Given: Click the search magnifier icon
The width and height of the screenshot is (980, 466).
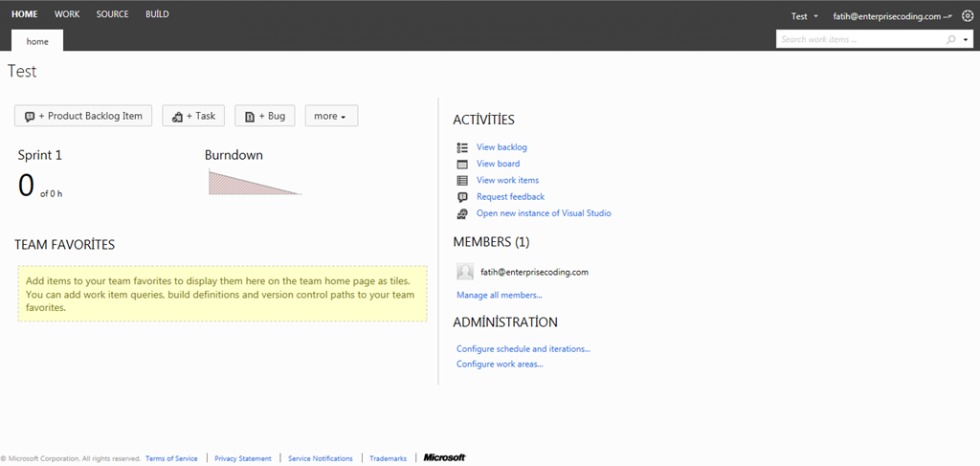Looking at the screenshot, I should 950,39.
